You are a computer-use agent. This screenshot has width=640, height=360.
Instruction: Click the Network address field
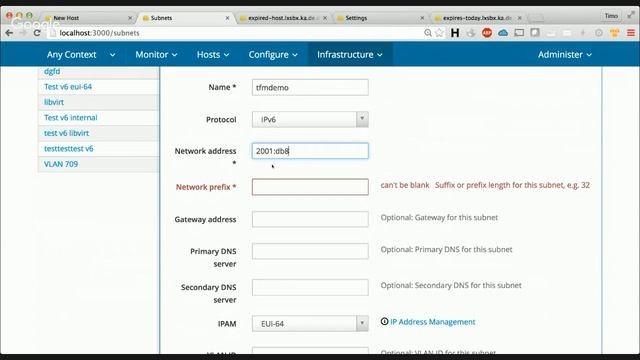click(310, 151)
